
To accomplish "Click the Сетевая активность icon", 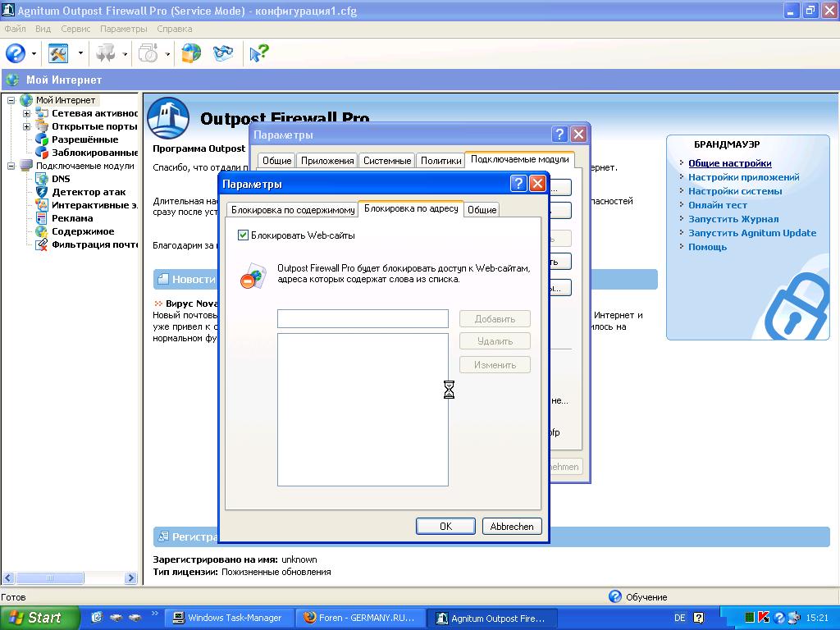I will [x=41, y=113].
